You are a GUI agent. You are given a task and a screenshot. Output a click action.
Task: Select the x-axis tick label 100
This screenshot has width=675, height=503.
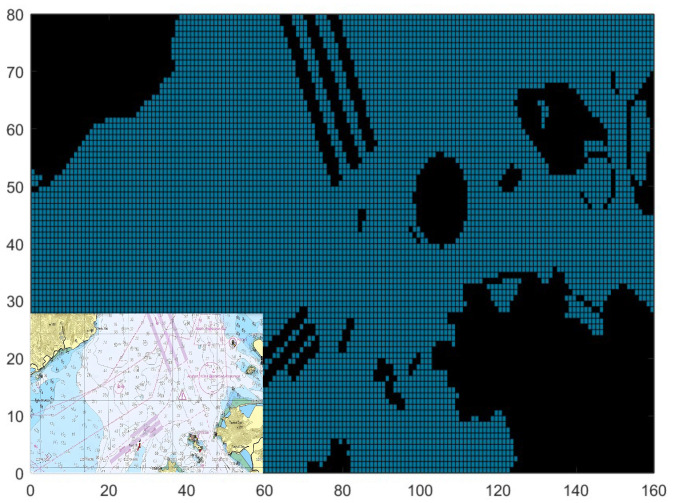420,491
